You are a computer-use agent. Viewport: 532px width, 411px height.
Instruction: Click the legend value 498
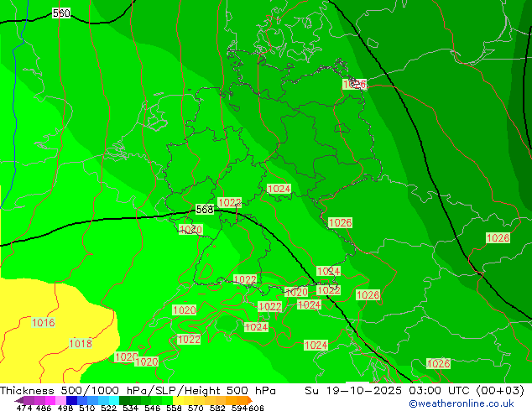pos(65,408)
